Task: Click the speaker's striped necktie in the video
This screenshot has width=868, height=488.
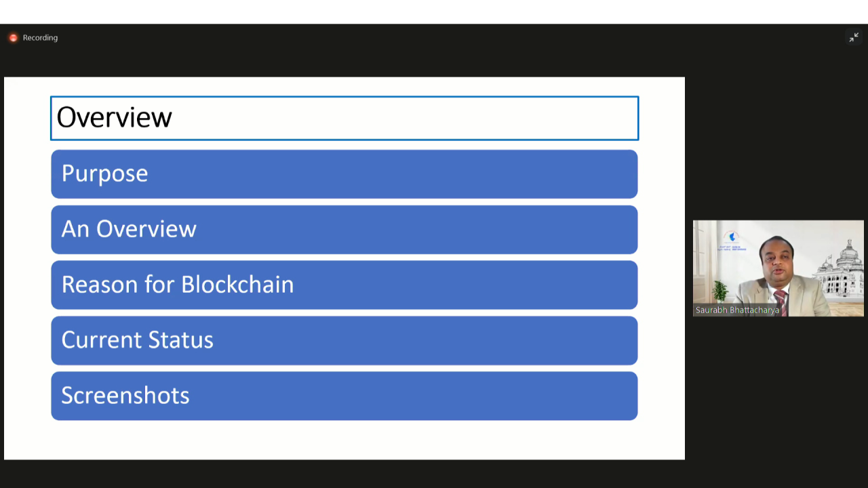Action: tap(781, 302)
